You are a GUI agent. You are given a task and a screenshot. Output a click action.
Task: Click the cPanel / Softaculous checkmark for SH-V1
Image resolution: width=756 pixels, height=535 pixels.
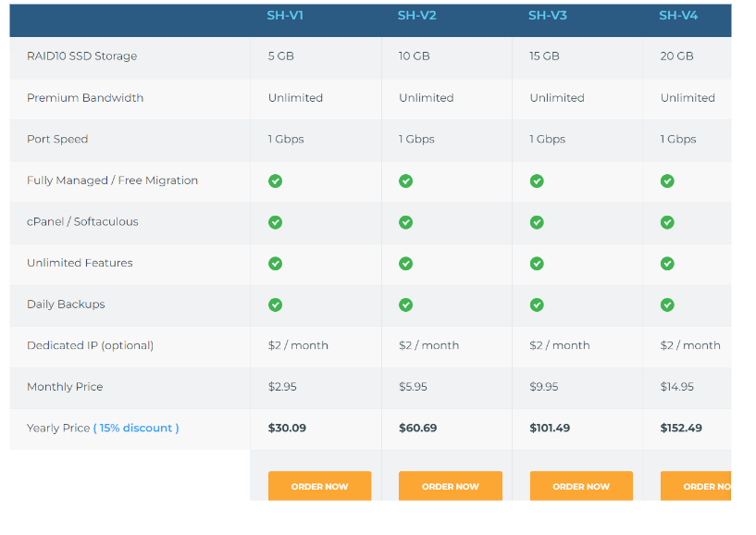coord(276,222)
